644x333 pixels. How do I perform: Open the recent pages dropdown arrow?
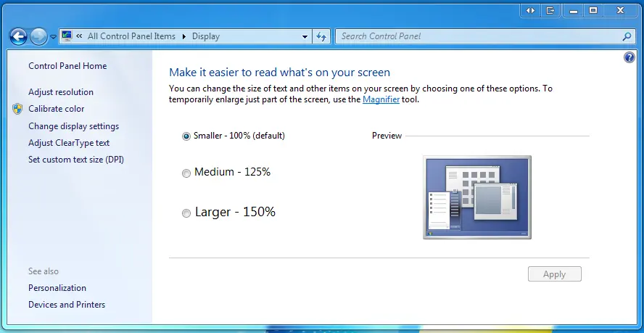click(53, 36)
